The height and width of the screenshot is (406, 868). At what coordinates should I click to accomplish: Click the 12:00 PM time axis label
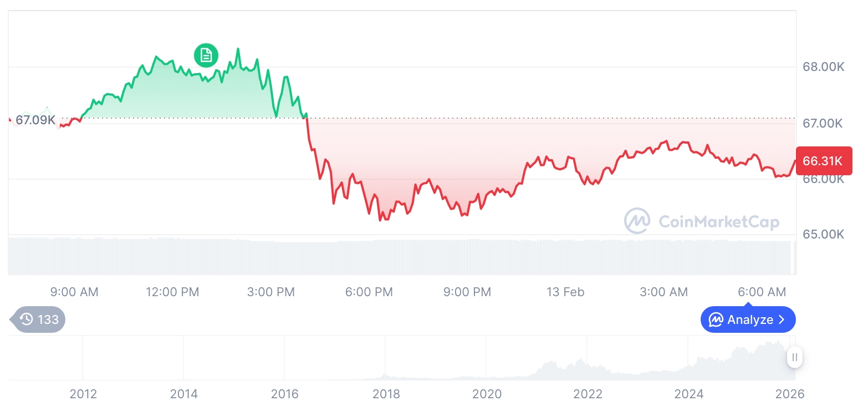[172, 292]
